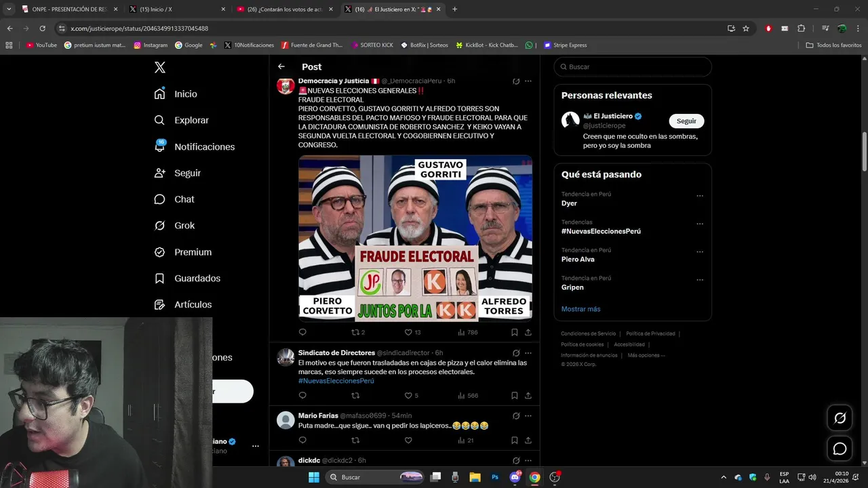Open the Piero Alva trend
Image resolution: width=868 pixels, height=488 pixels.
[578, 259]
